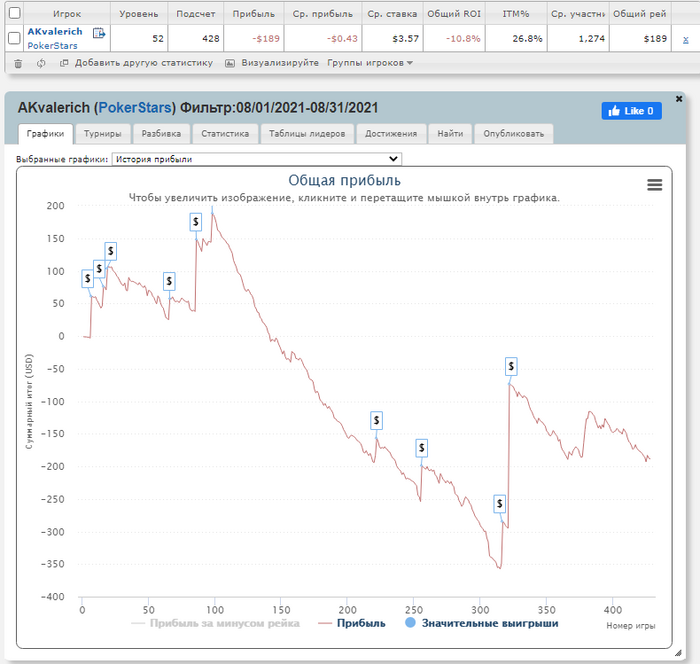Toggle the Прибыль legend series
The width and height of the screenshot is (700, 664).
point(352,623)
